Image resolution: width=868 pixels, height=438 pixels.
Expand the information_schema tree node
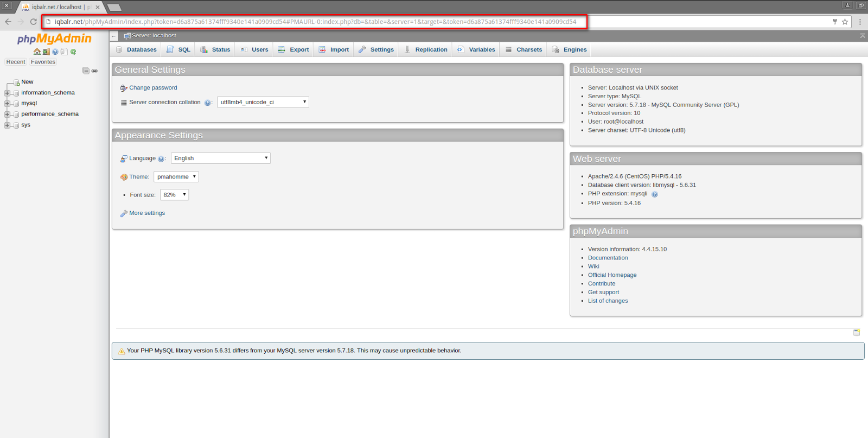[7, 93]
